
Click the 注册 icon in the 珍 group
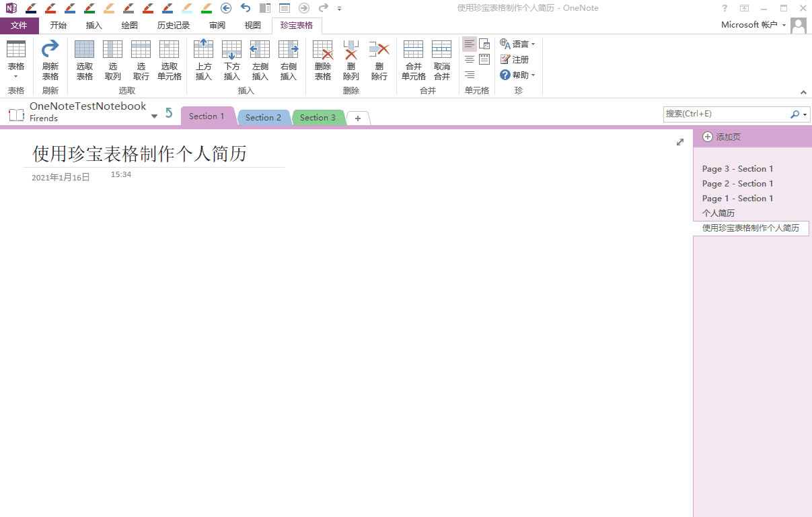[515, 59]
